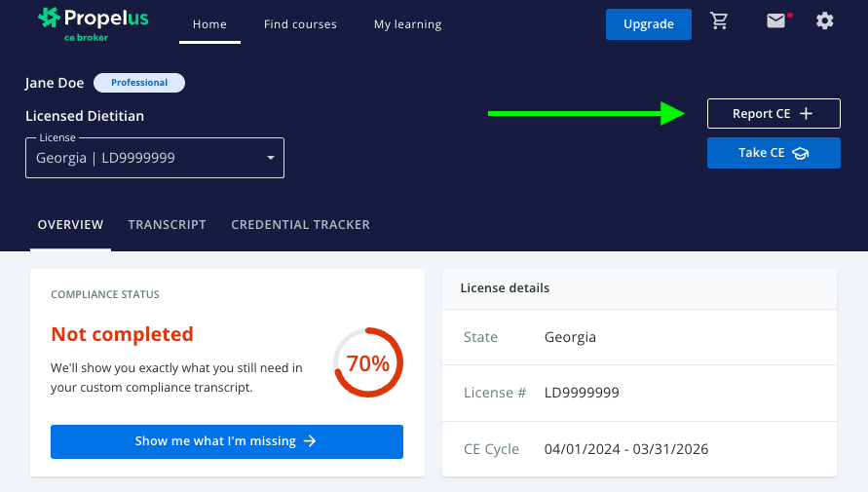Viewport: 868px width, 492px height.
Task: Click the Propelus CE Broker logo
Action: 93,23
